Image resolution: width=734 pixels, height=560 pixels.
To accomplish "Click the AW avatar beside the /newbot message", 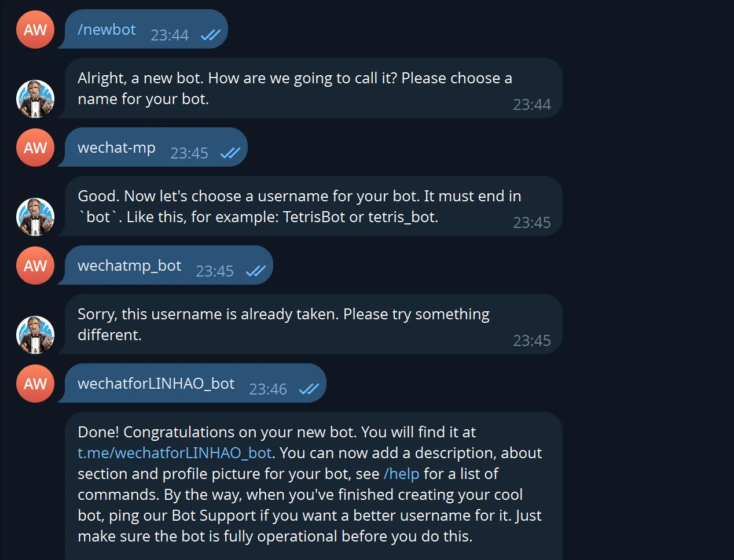I will tap(35, 30).
